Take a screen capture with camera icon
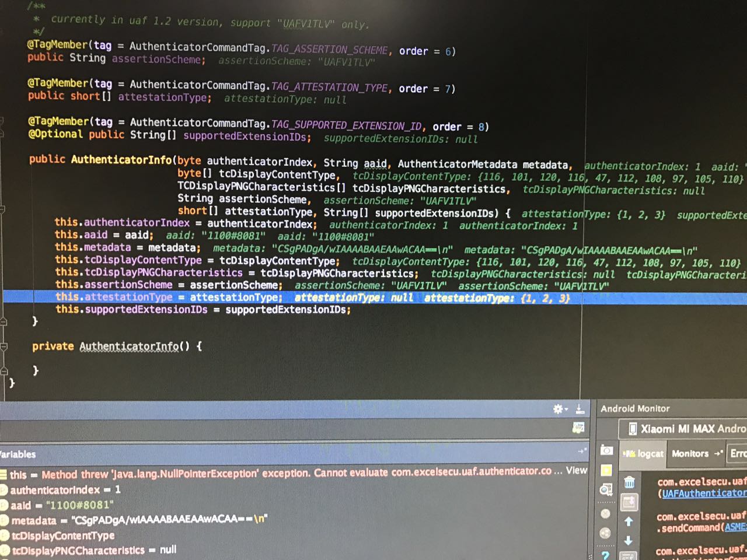This screenshot has width=747, height=560. tap(607, 450)
